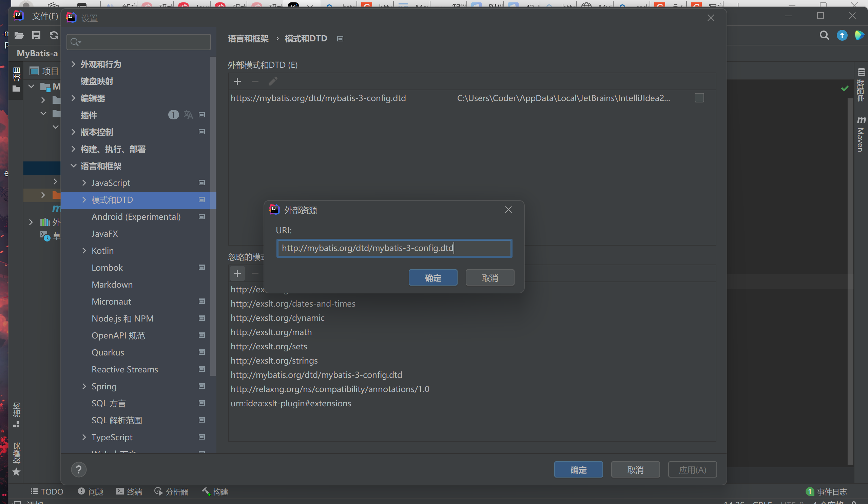Expand the JavaScript settings node

pyautogui.click(x=84, y=182)
